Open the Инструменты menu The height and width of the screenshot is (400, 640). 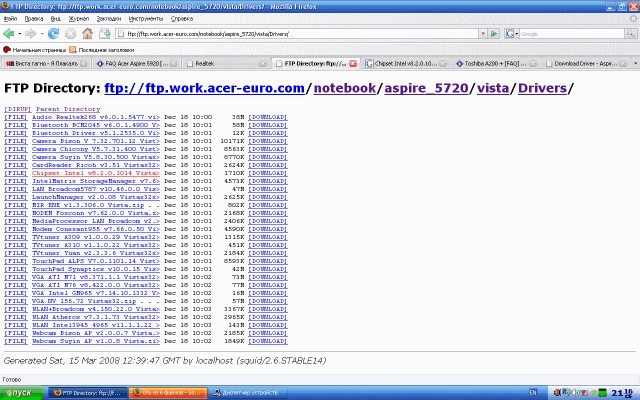[146, 19]
